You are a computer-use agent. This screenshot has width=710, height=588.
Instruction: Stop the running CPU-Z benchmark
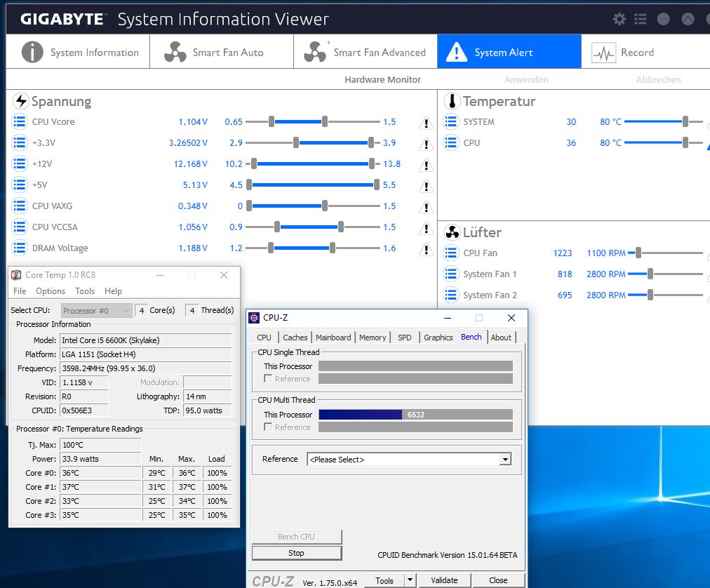[x=296, y=553]
